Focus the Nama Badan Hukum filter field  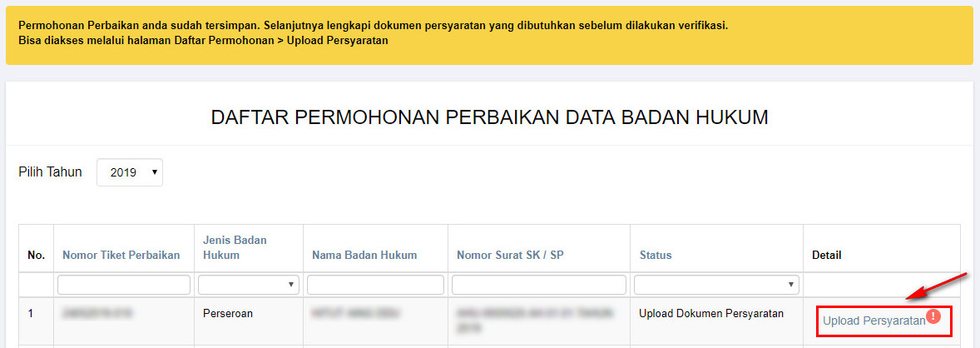375,285
